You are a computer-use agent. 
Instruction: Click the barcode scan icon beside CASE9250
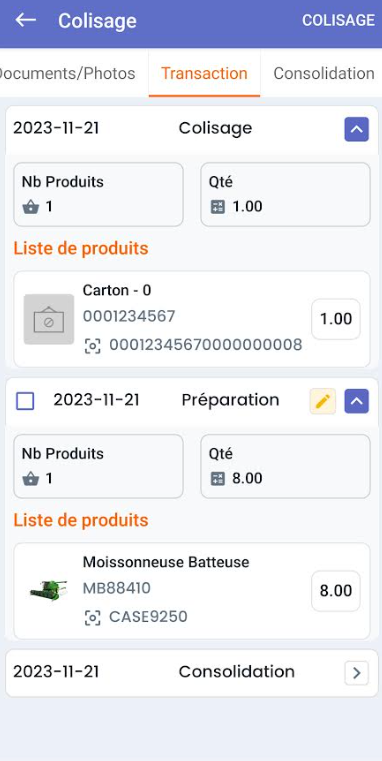[x=92, y=617]
